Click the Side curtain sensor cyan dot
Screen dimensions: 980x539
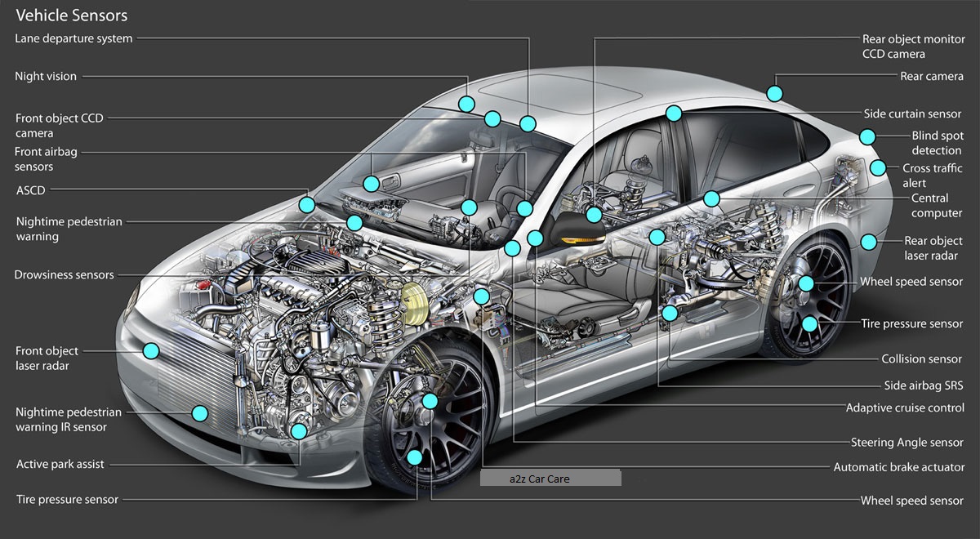[x=673, y=114]
